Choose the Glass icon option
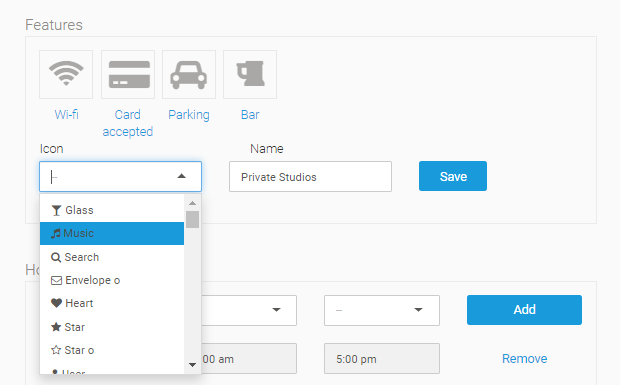 112,210
